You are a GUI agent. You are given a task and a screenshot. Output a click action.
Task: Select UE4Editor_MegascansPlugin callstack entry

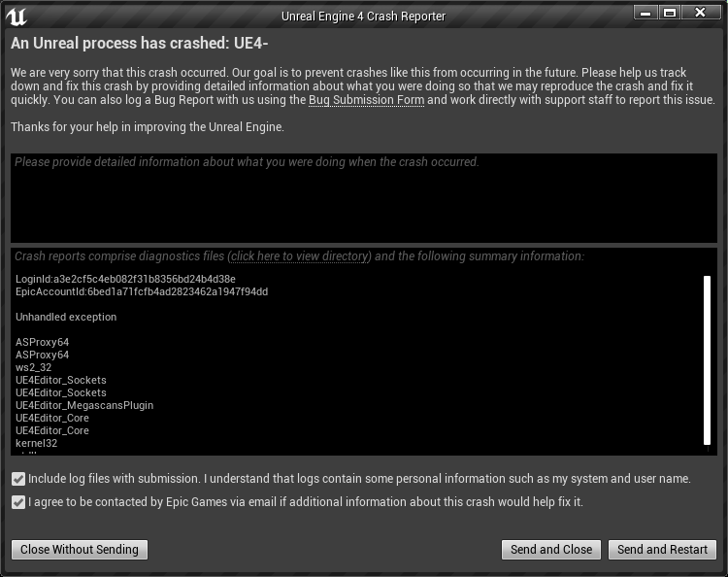pyautogui.click(x=84, y=405)
